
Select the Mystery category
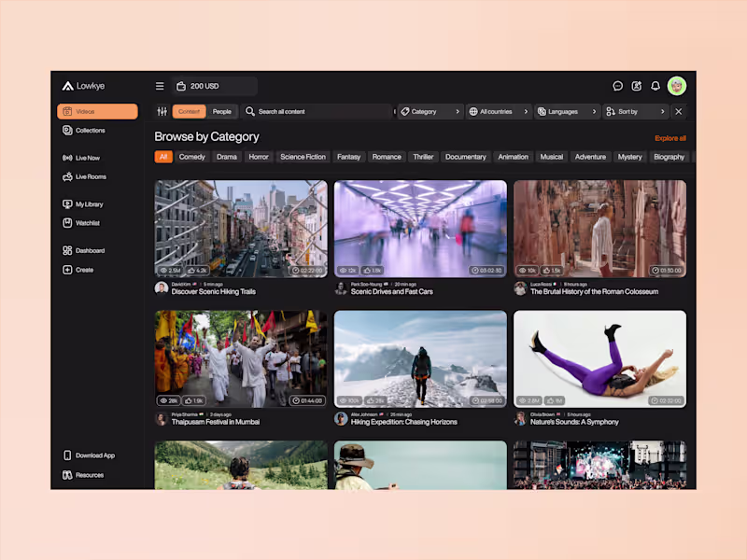click(x=629, y=157)
